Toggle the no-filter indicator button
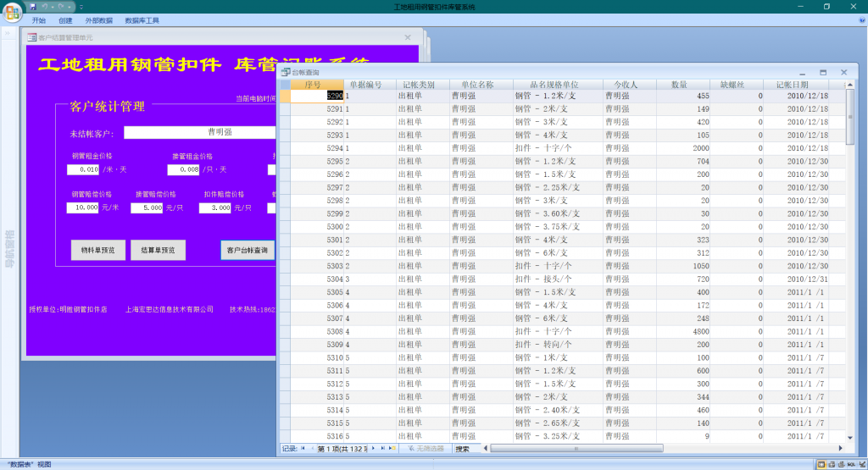868x470 pixels. click(x=427, y=448)
